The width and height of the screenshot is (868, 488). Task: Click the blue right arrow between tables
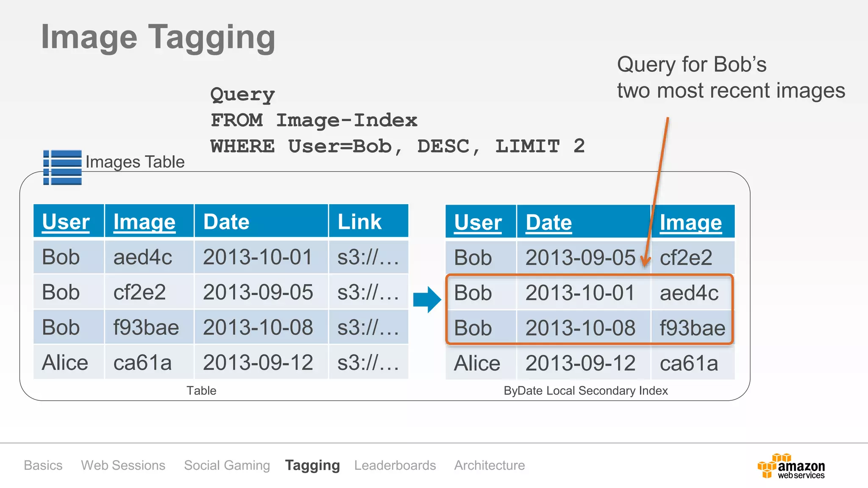(427, 299)
